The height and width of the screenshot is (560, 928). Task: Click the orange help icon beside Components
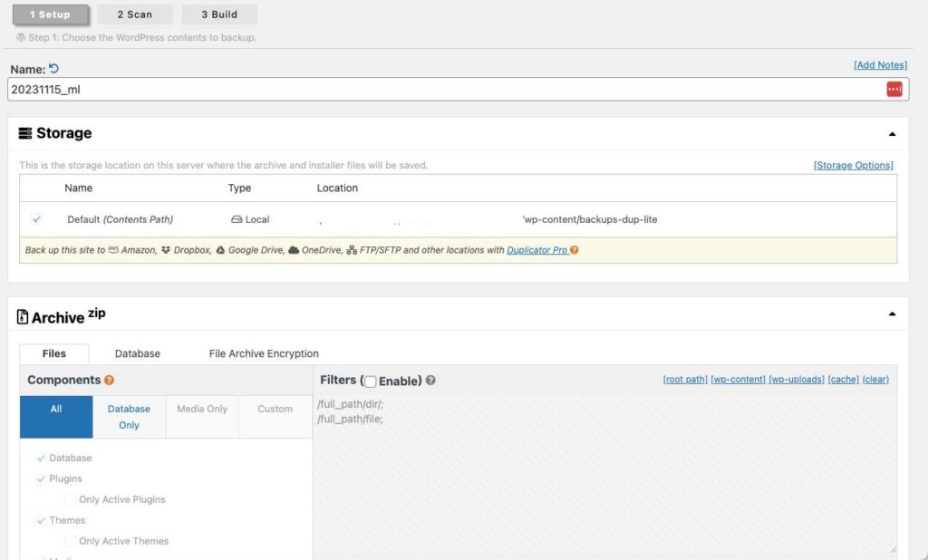point(109,381)
